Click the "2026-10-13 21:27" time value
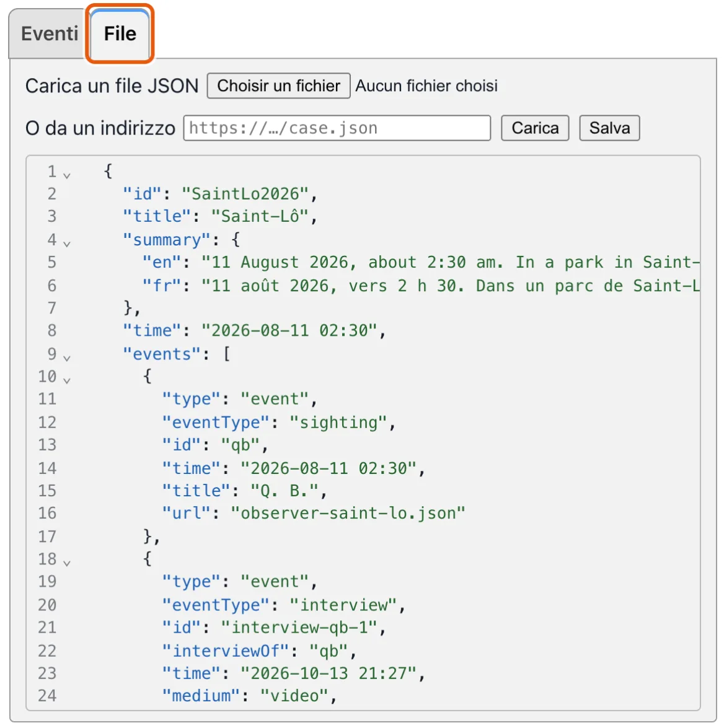 point(329,673)
